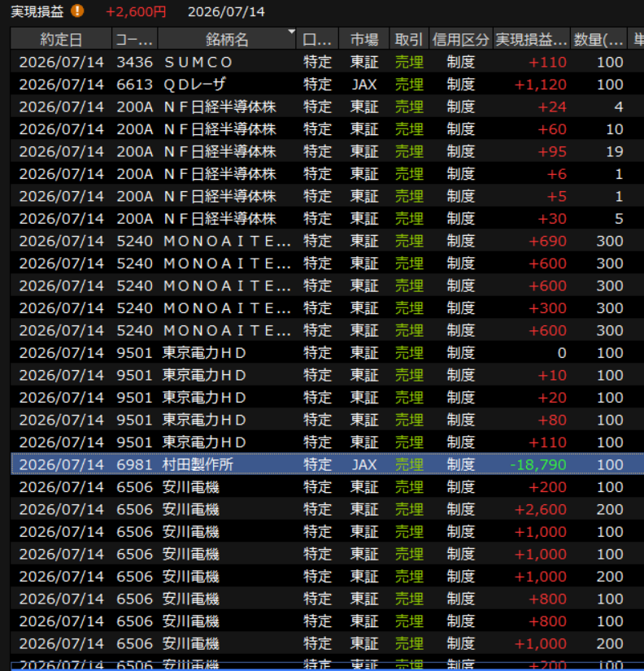This screenshot has width=644, height=671.
Task: Click the +300 profit in 5240 row
Action: (x=547, y=308)
